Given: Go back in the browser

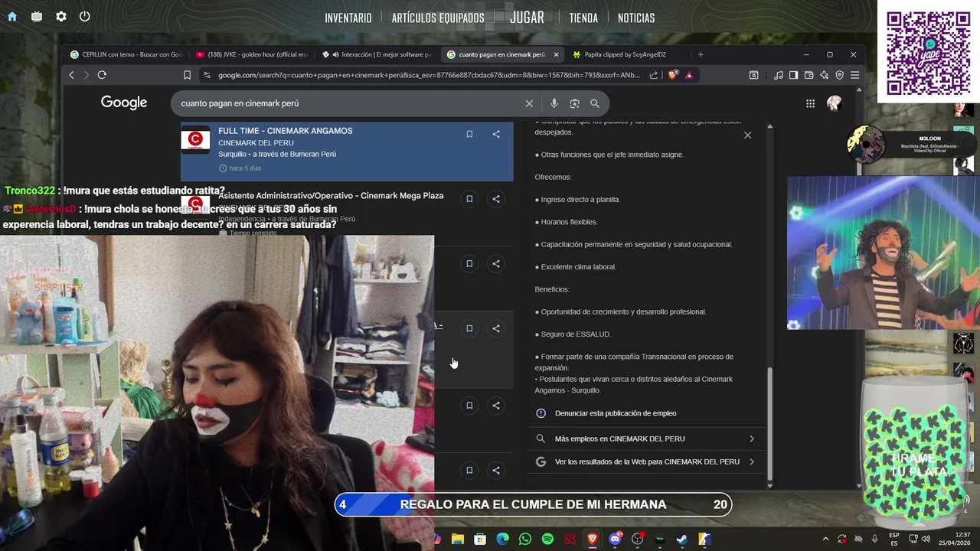Looking at the screenshot, I should [72, 75].
